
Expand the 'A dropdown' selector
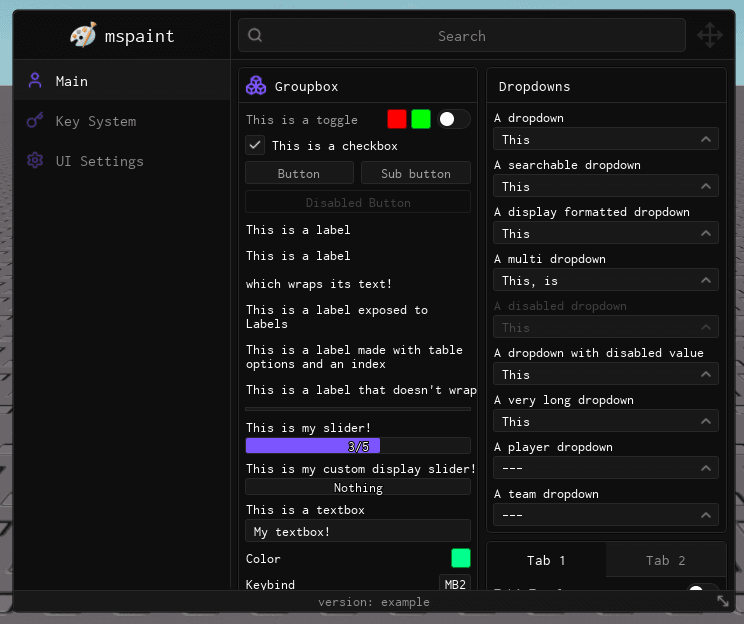click(x=606, y=140)
